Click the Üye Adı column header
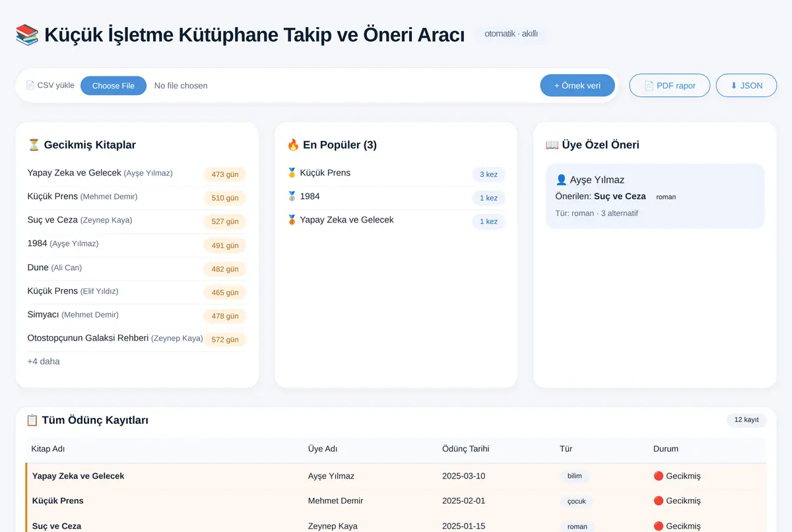This screenshot has height=532, width=792. (x=323, y=449)
